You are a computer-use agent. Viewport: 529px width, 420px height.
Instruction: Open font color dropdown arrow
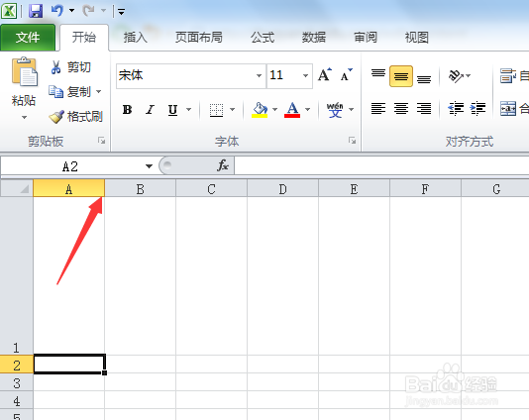(x=308, y=109)
